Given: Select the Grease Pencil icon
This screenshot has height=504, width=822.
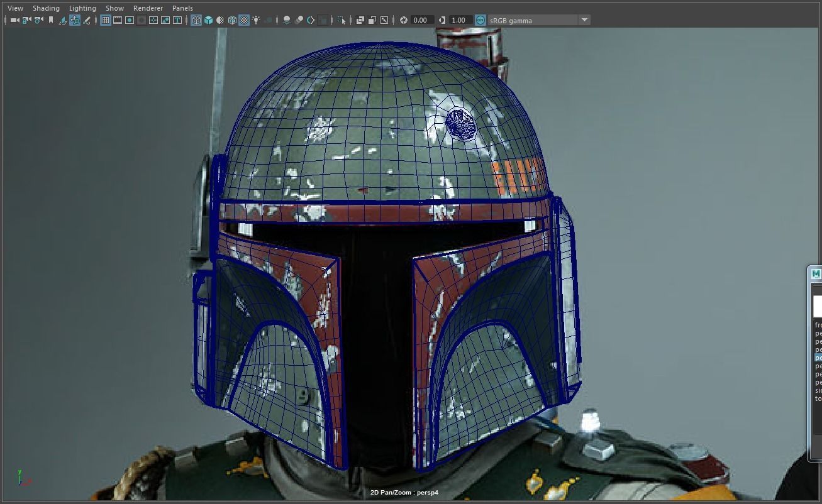Looking at the screenshot, I should click(87, 20).
